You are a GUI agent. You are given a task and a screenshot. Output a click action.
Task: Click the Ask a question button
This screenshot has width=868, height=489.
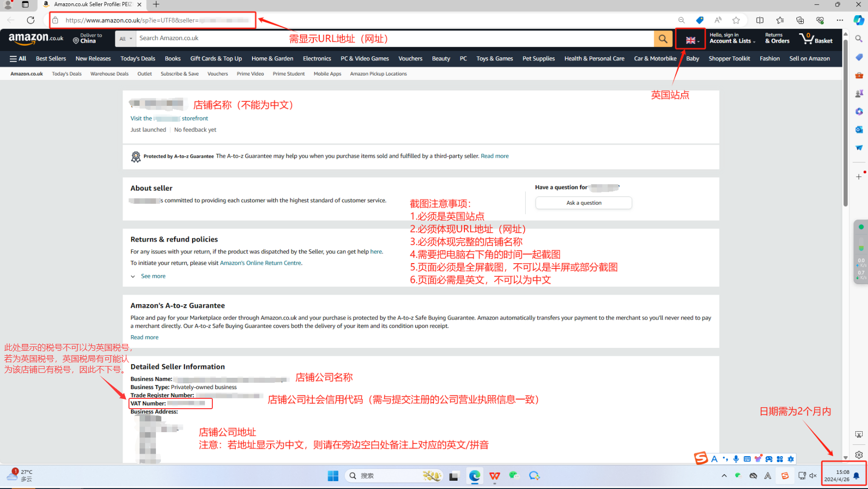[584, 203]
